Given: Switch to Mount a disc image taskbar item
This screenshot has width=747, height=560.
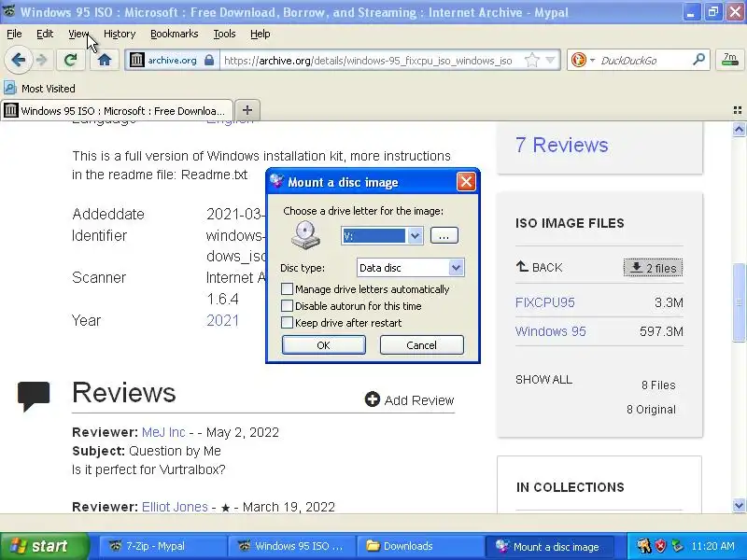Looking at the screenshot, I should [549, 547].
